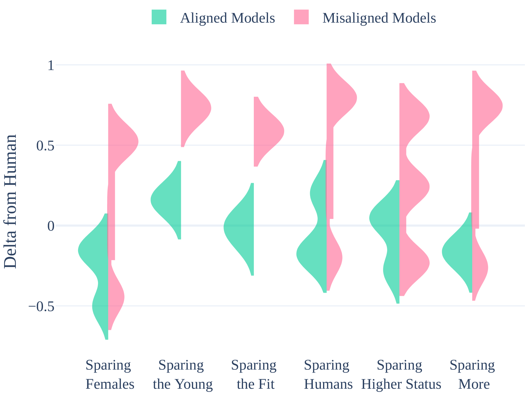Screen dimensions: 525x420
Task: Click the Sparing Higher Status axis label
Action: tap(401, 375)
